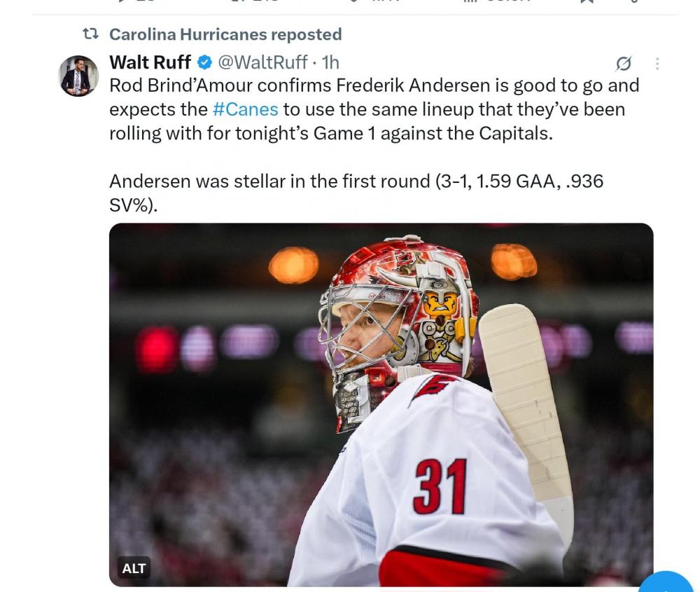Click the 1h timestamp on the post

click(x=330, y=62)
